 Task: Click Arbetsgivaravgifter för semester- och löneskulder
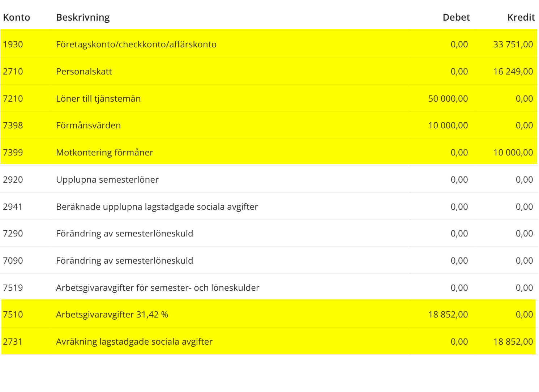pyautogui.click(x=158, y=288)
